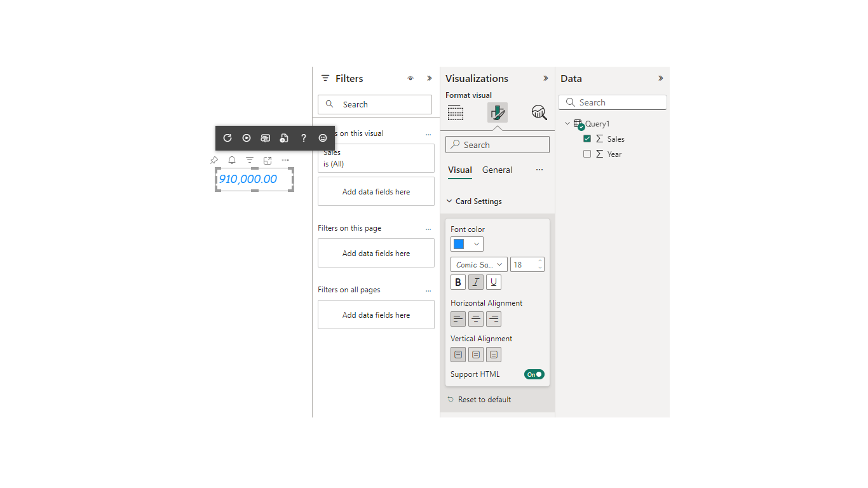Toggle underline font style
The image size is (868, 488).
(494, 282)
